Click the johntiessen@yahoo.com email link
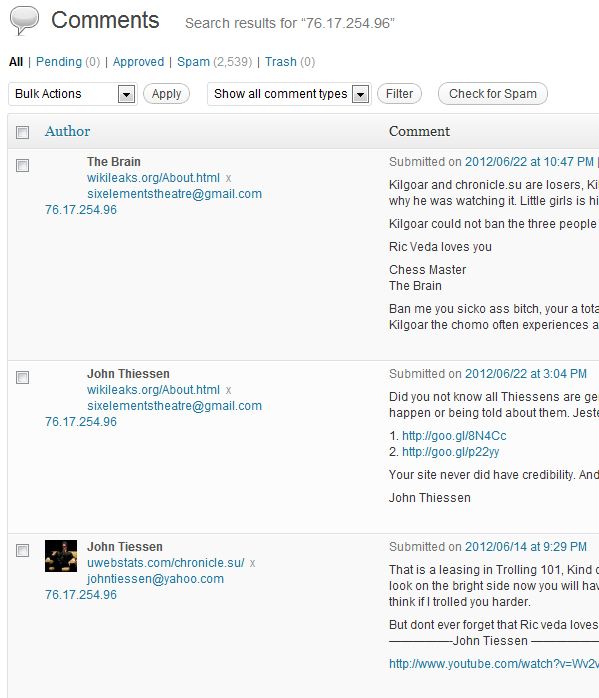The height and width of the screenshot is (698, 599). [x=155, y=579]
